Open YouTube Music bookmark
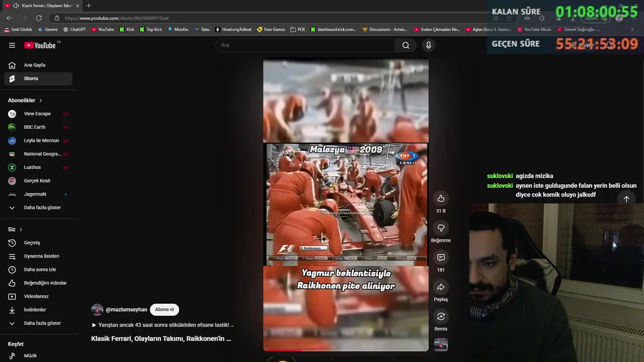 coord(534,30)
